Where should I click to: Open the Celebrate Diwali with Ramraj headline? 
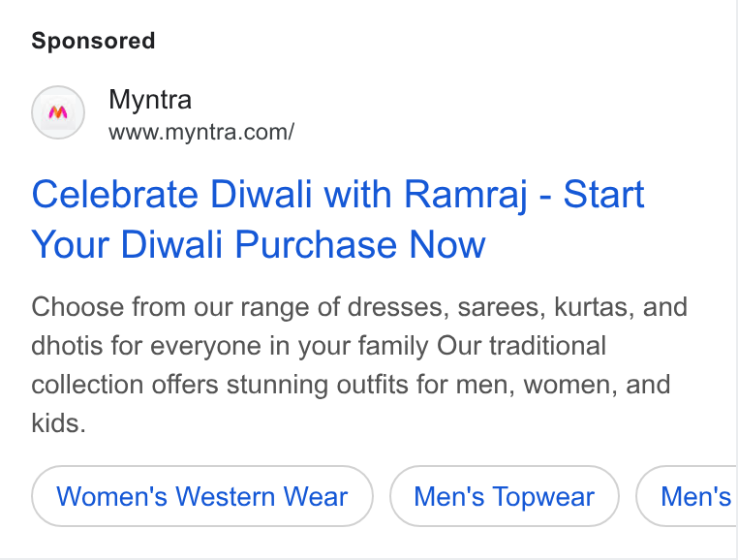click(337, 219)
